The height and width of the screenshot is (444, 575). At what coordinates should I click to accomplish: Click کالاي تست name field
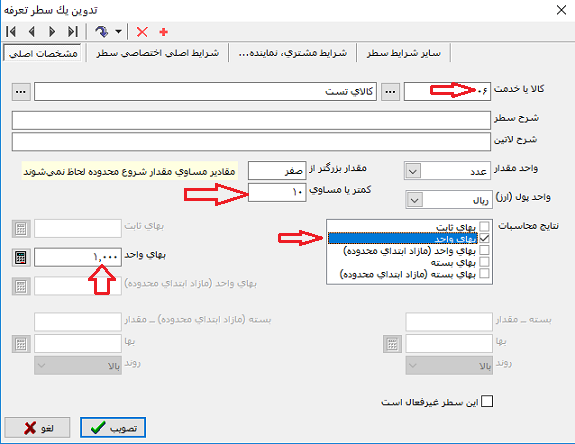(x=205, y=92)
